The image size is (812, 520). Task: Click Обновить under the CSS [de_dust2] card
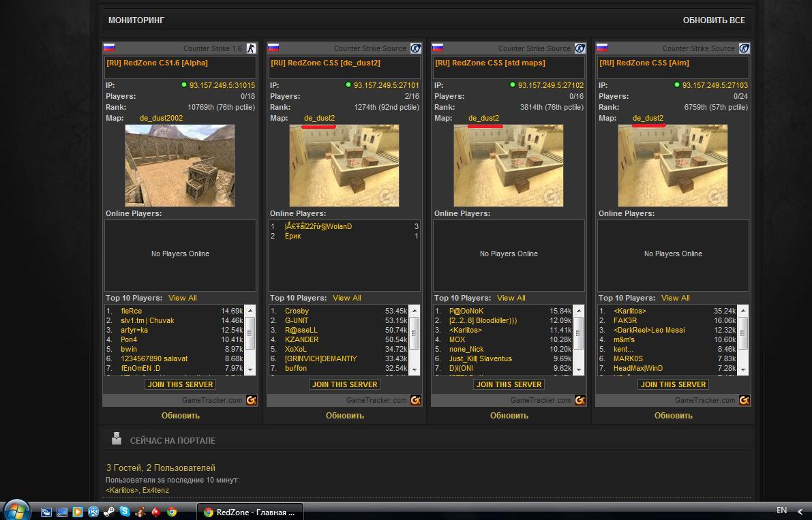click(x=345, y=416)
